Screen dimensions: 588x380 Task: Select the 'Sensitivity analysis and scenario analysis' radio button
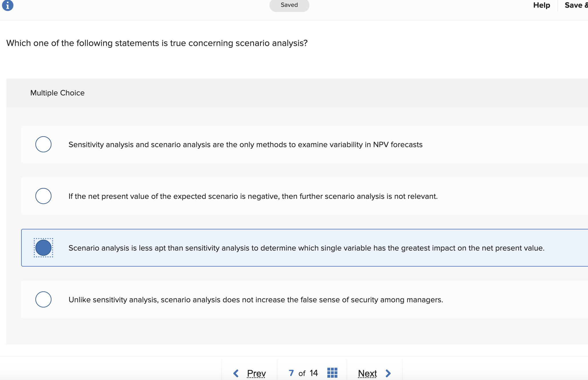(x=43, y=144)
